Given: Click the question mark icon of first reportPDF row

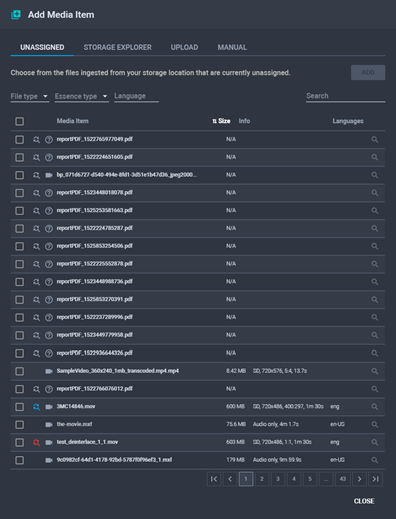Looking at the screenshot, I should click(x=49, y=139).
